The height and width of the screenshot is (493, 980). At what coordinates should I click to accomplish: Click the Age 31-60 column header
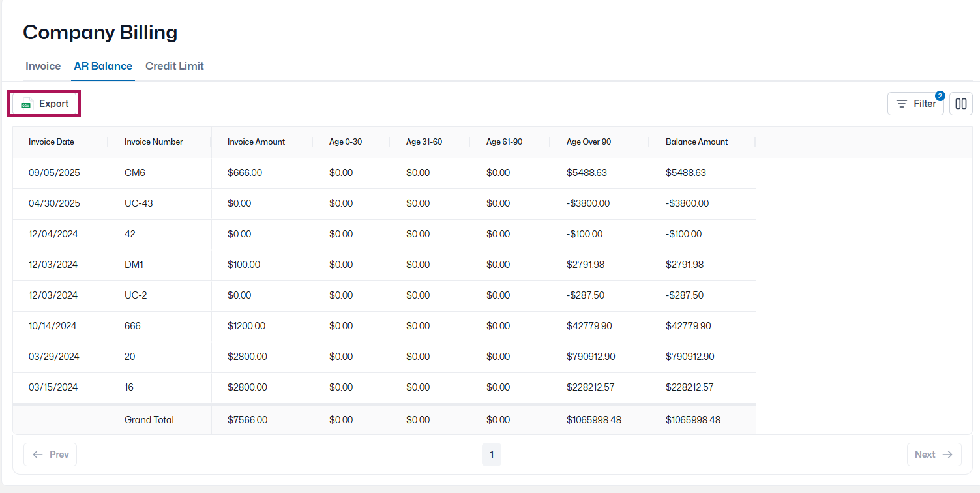tap(424, 142)
